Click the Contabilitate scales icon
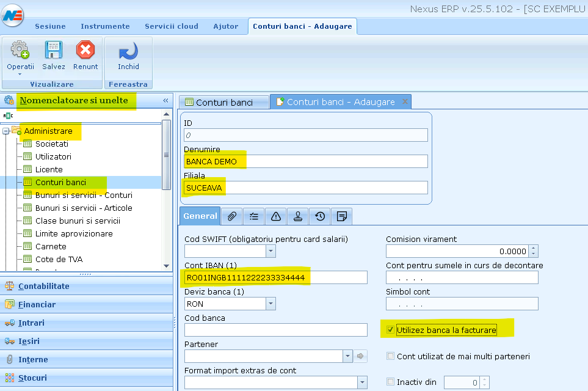The width and height of the screenshot is (588, 391). pos(9,286)
